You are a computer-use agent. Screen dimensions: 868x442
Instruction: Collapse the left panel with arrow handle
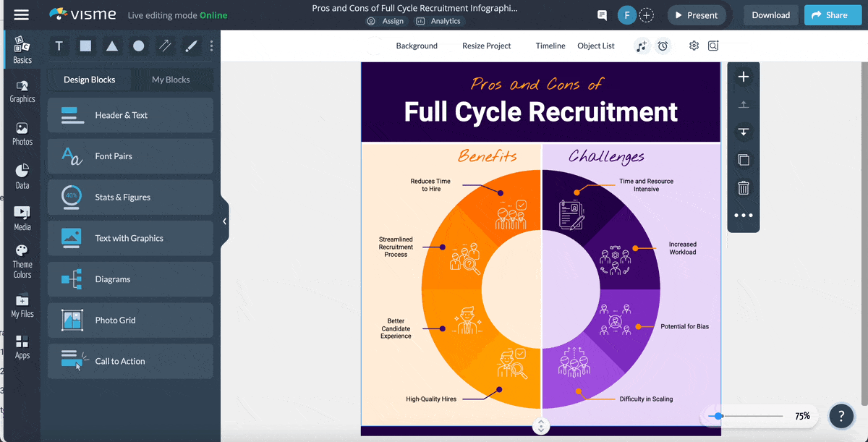point(224,221)
